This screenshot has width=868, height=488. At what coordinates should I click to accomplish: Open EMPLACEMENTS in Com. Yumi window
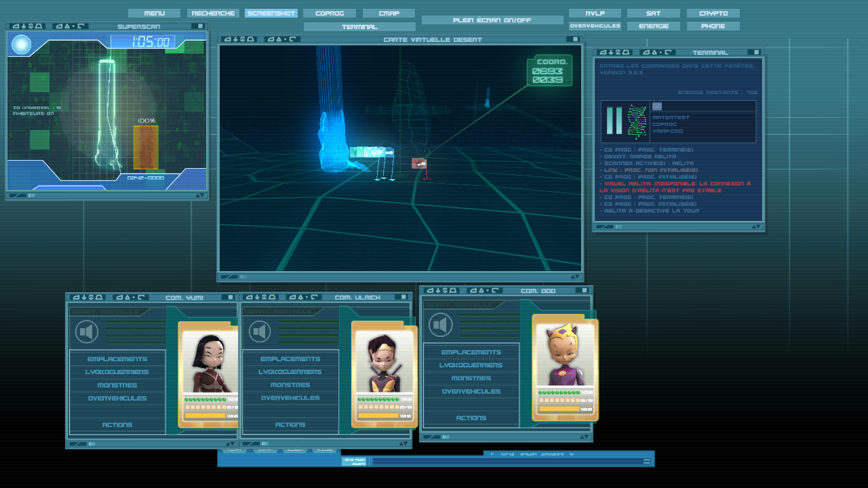tap(117, 359)
